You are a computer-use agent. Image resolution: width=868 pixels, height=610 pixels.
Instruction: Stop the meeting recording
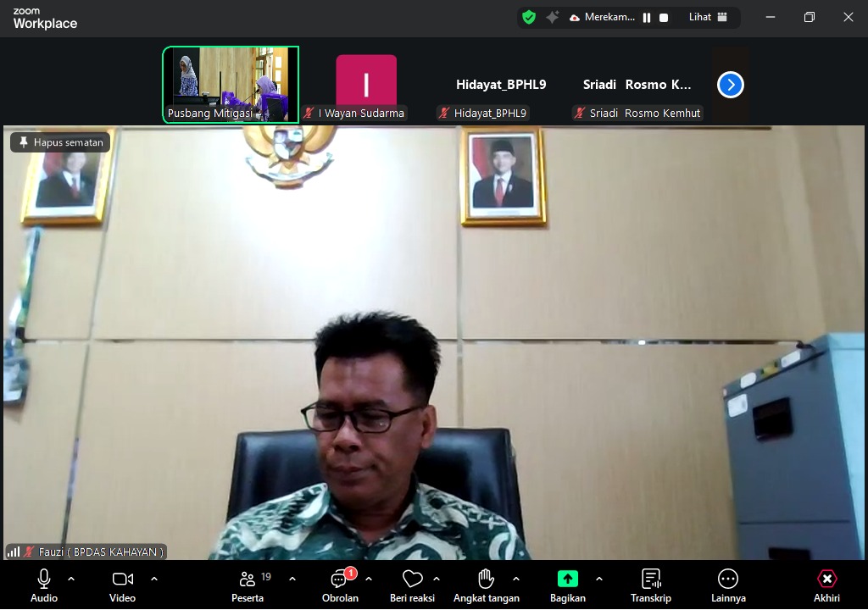[x=664, y=17]
